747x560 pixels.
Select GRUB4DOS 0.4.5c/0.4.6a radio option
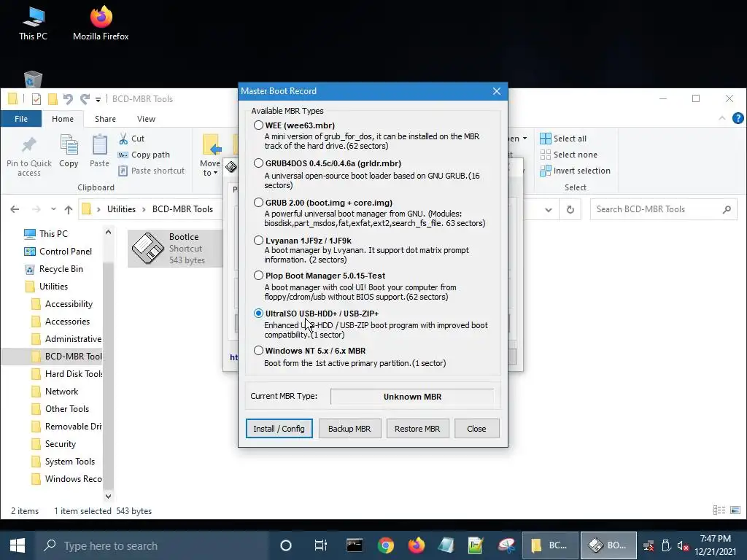pos(258,163)
